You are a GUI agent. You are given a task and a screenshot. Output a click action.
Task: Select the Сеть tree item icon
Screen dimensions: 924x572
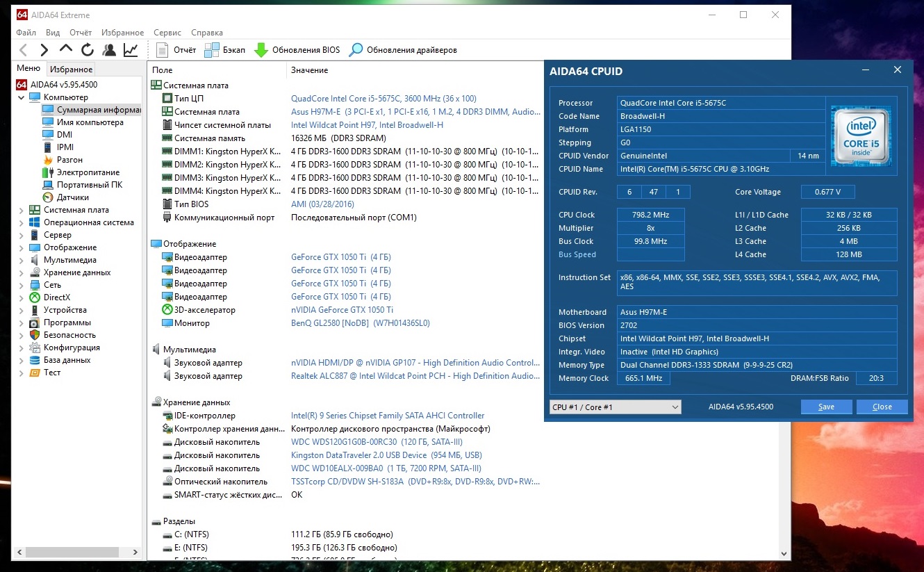tap(35, 285)
